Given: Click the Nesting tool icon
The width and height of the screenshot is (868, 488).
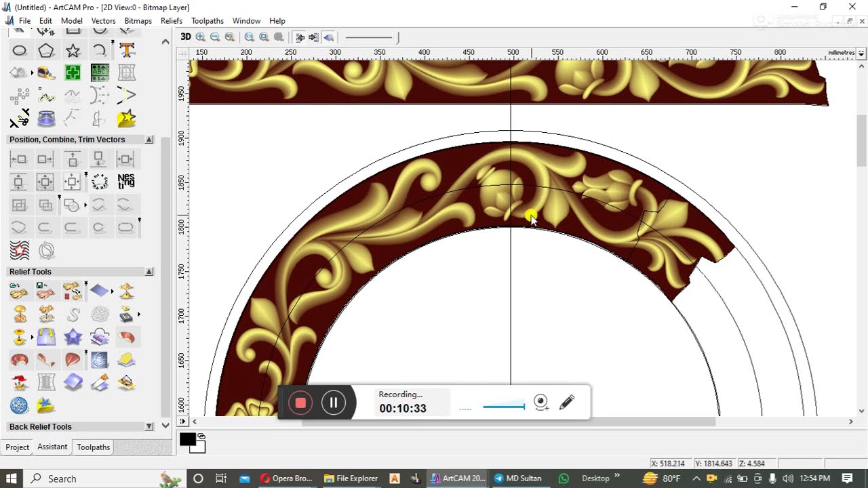Looking at the screenshot, I should coord(126,182).
